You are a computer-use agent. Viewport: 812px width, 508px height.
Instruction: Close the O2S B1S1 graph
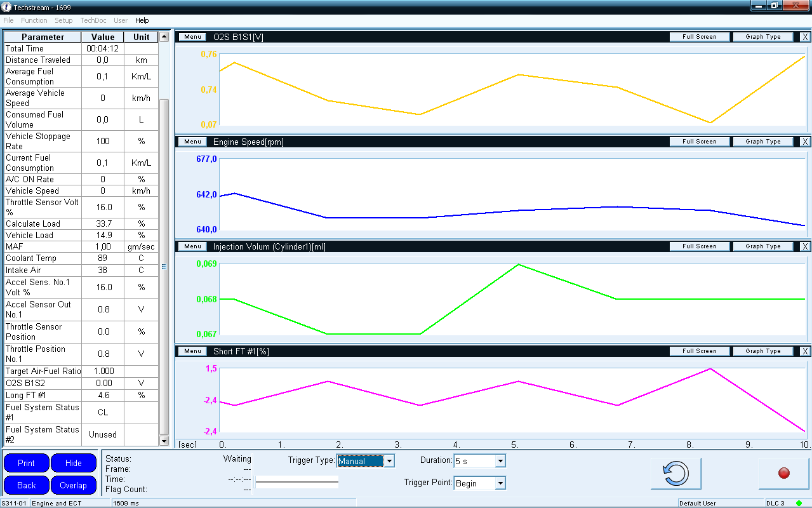(x=805, y=37)
